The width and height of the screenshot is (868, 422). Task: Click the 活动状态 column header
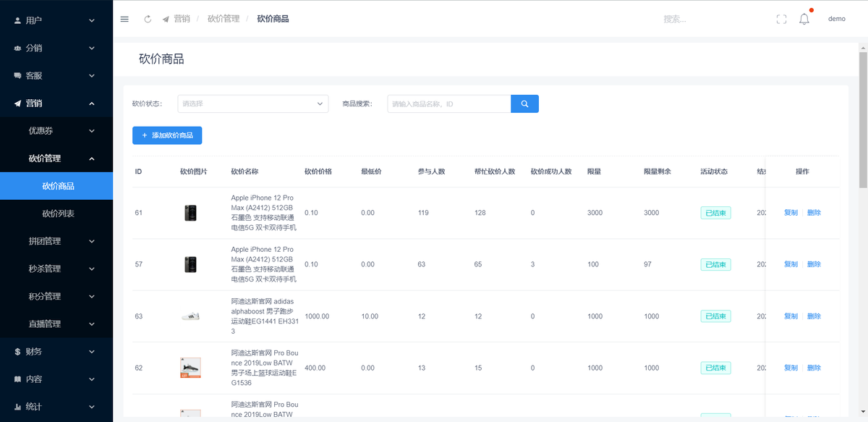714,172
